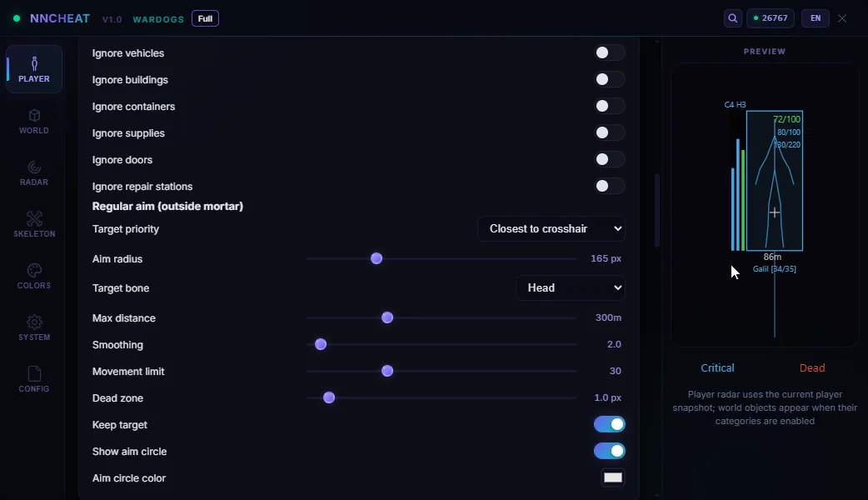Open the Aim circle color swatch
This screenshot has width=868, height=500.
pos(613,477)
